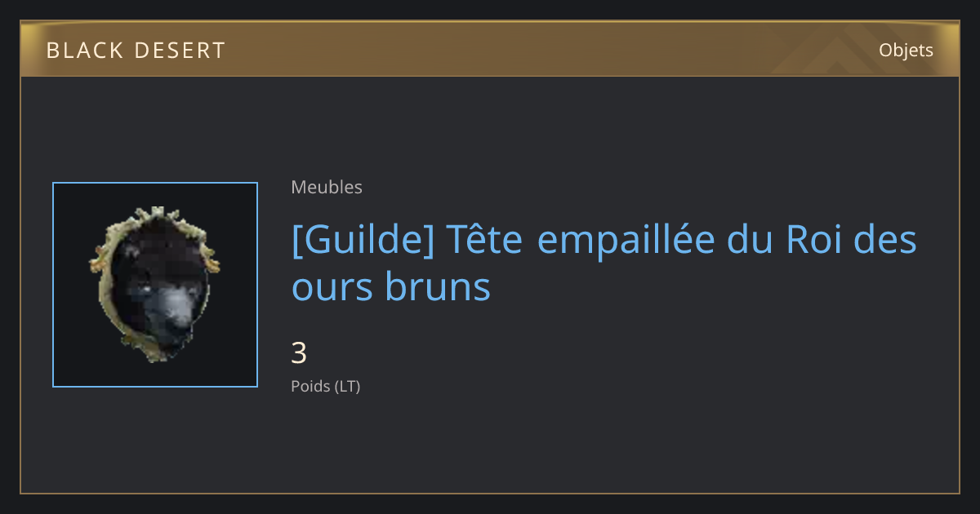Click the (LT) unit text
The image size is (980, 514).
[347, 387]
